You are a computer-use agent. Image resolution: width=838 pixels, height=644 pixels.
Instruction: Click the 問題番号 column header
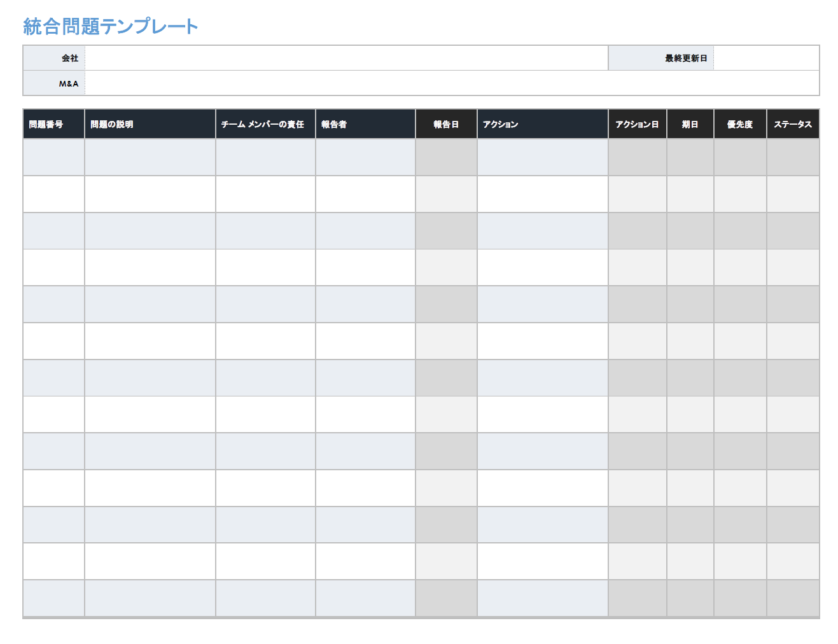[x=54, y=124]
